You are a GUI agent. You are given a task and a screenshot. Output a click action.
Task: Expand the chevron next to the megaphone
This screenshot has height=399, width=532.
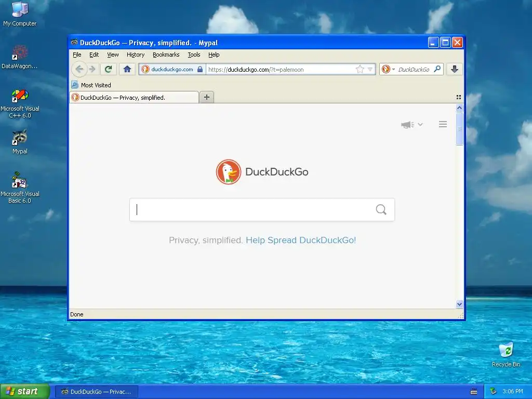point(420,125)
